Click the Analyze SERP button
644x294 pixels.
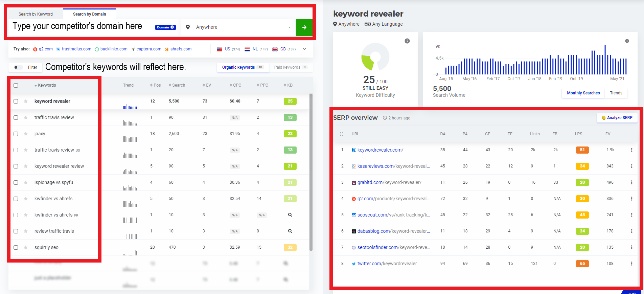point(617,118)
